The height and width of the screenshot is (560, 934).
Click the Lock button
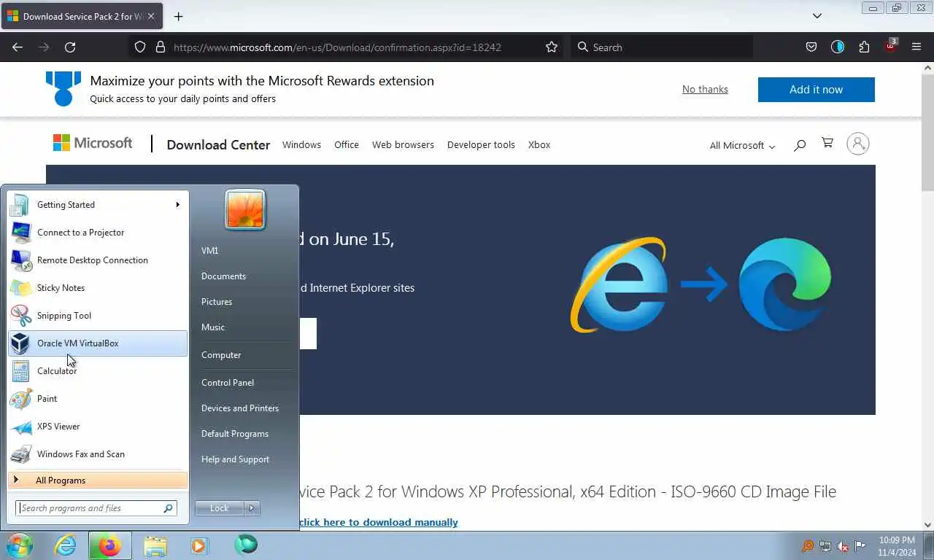pos(220,508)
